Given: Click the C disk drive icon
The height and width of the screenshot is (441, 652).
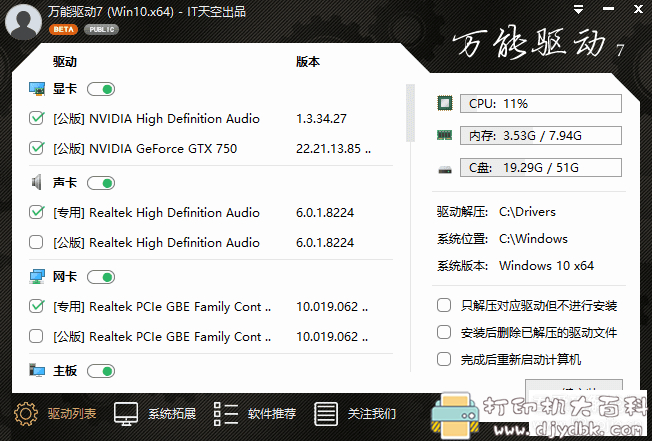Looking at the screenshot, I should pos(445,169).
